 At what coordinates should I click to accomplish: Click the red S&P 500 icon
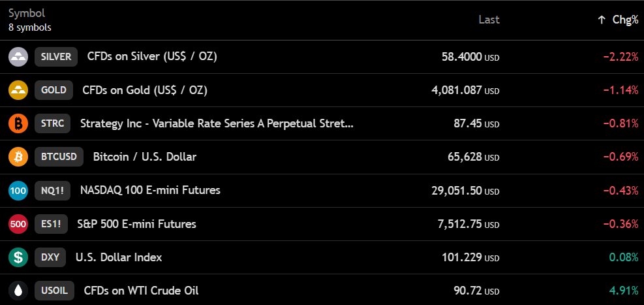tap(18, 224)
